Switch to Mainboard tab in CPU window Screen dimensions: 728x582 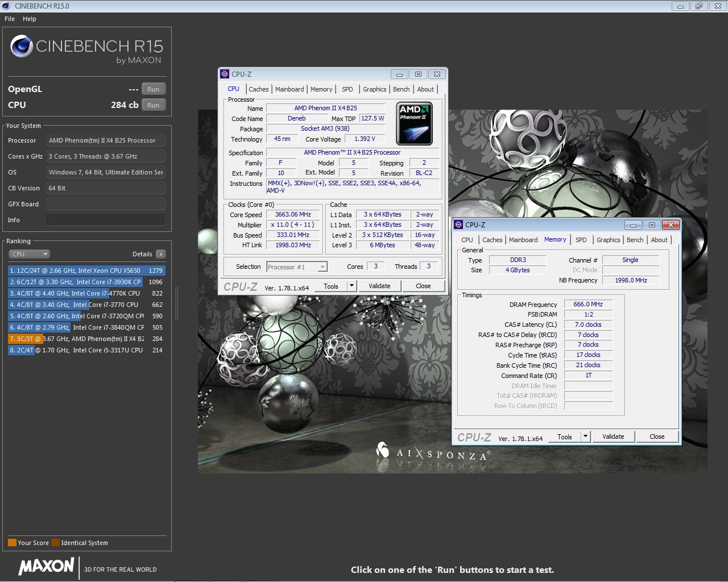pos(289,89)
